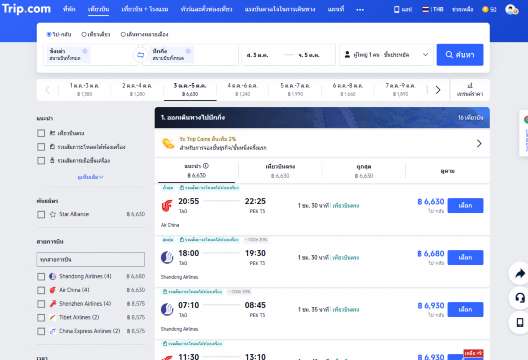
Task: Clear the destination city chip (Beijing)
Action: pyautogui.click(x=188, y=51)
